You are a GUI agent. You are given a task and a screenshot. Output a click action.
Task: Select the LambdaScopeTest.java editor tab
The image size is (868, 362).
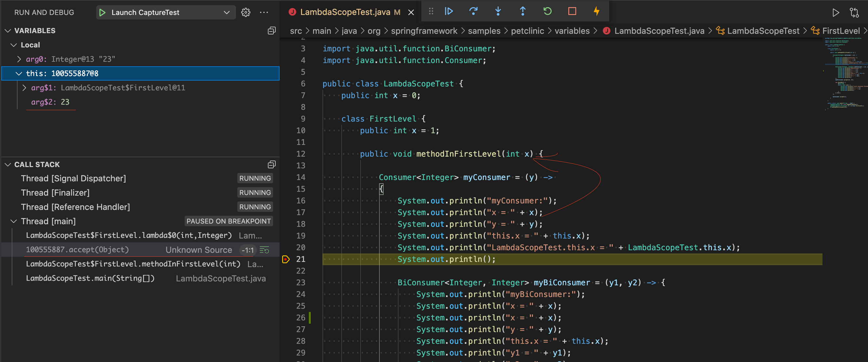point(345,12)
